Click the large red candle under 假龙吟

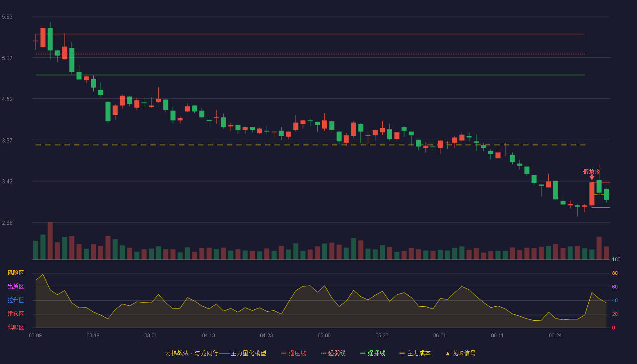pos(592,194)
